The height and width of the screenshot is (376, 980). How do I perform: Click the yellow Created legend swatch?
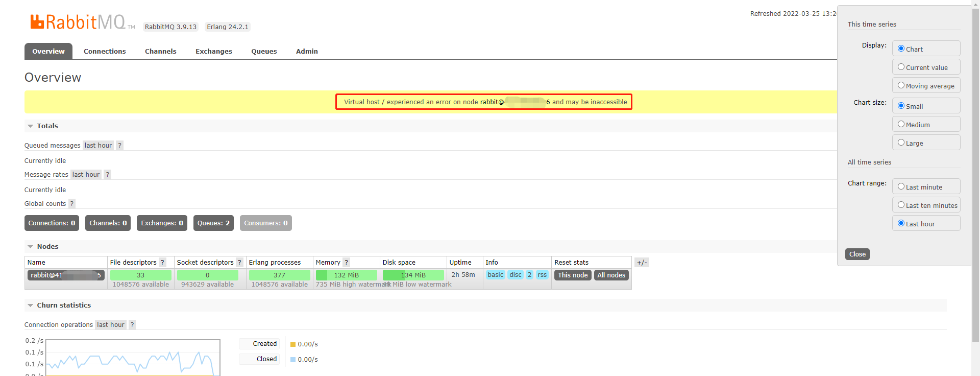(x=293, y=344)
